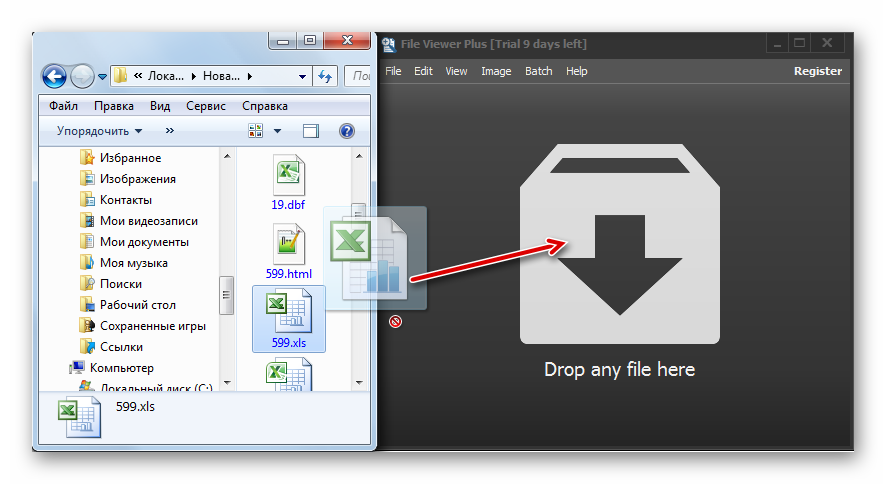Click the File Viewer Plus title icon
886x484 pixels.
point(389,44)
